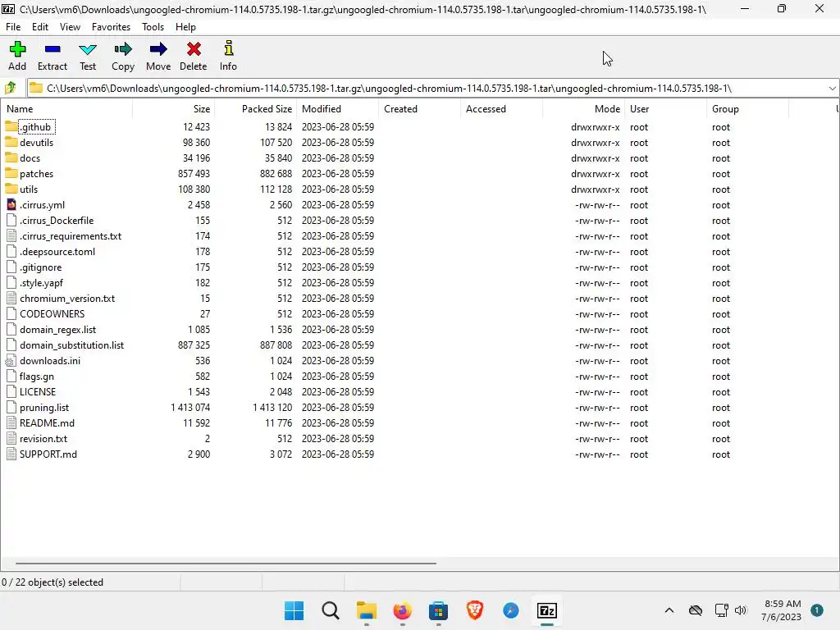
Task: Open the Info toolbar icon
Action: [228, 48]
